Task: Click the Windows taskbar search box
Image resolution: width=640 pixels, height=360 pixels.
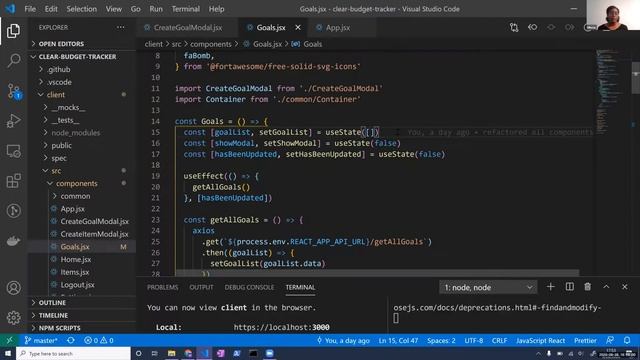Action: [x=73, y=353]
